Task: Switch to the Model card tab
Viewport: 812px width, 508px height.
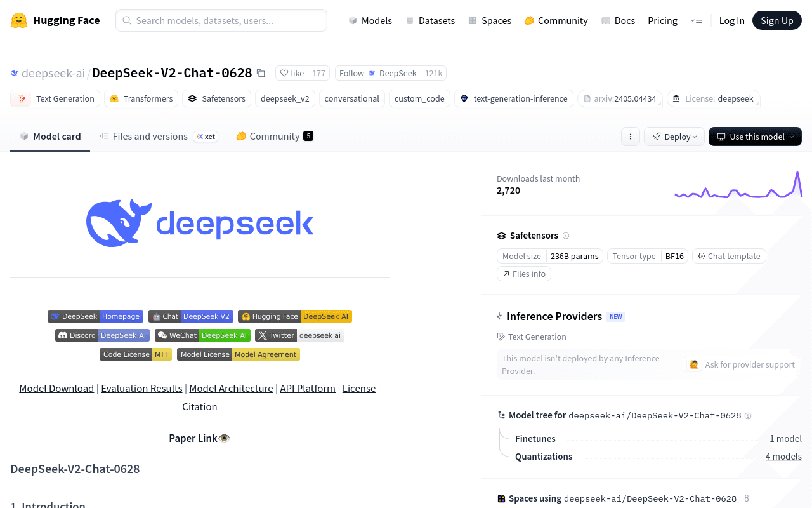Action: [x=50, y=136]
